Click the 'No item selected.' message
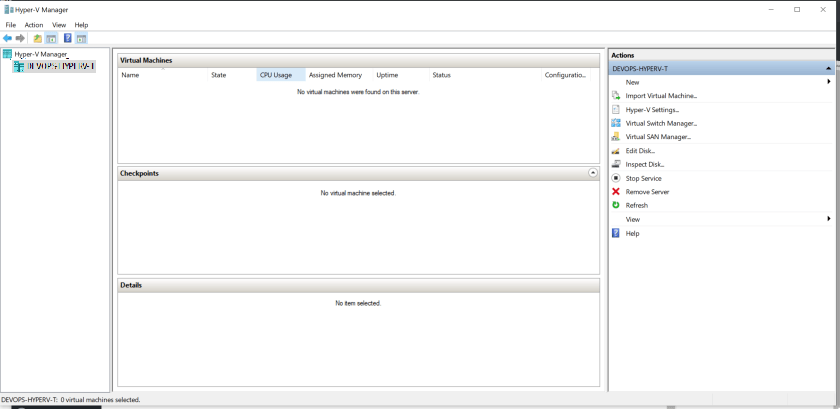This screenshot has width=840, height=409. [358, 303]
